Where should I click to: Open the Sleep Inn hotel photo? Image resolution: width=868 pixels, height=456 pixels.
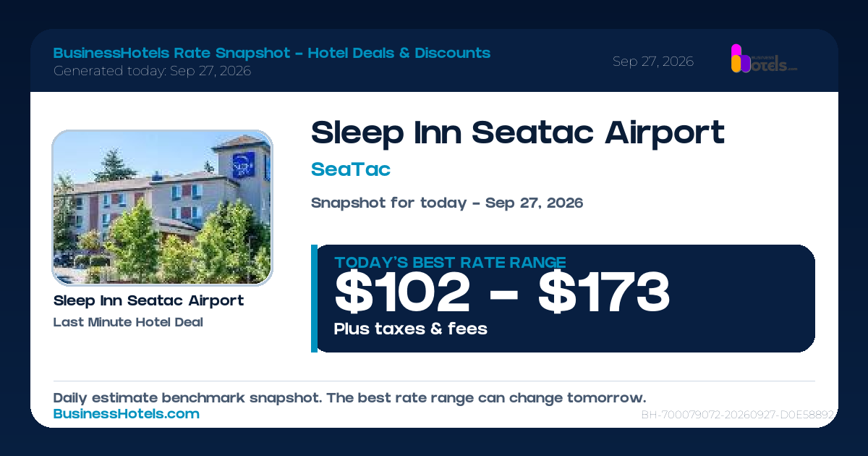[x=162, y=208]
